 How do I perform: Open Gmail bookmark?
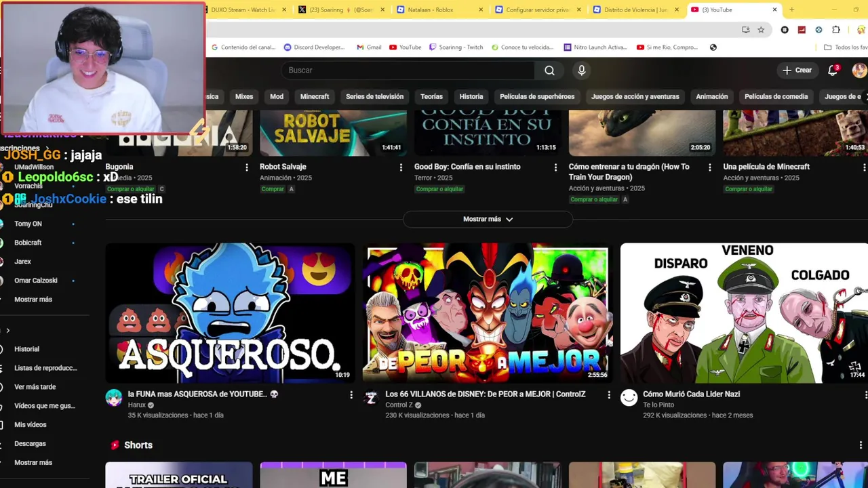pos(369,47)
